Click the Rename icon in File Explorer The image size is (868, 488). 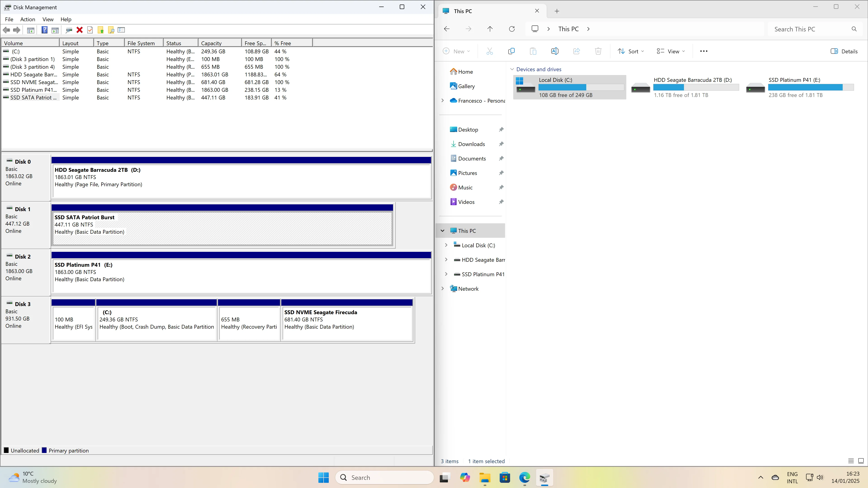point(555,51)
